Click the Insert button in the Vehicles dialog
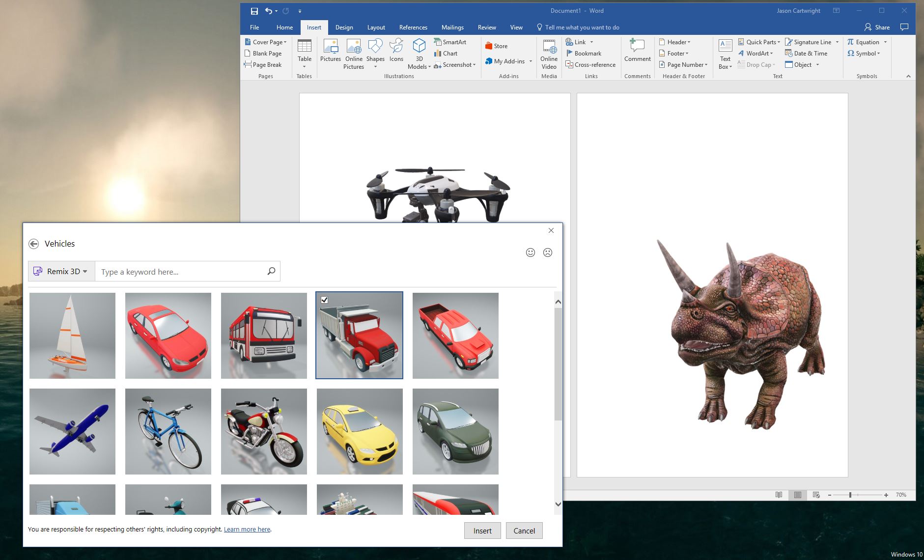 [482, 531]
